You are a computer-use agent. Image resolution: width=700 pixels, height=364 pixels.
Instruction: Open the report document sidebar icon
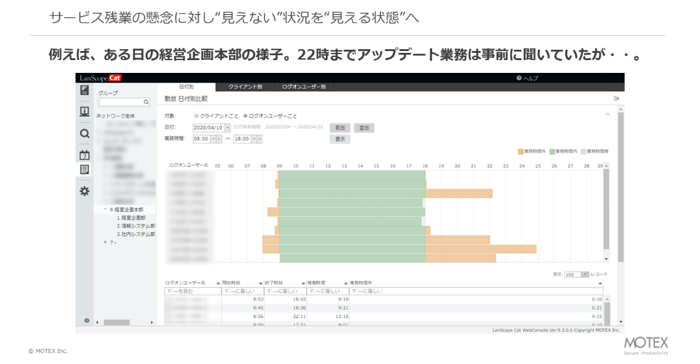[x=84, y=170]
